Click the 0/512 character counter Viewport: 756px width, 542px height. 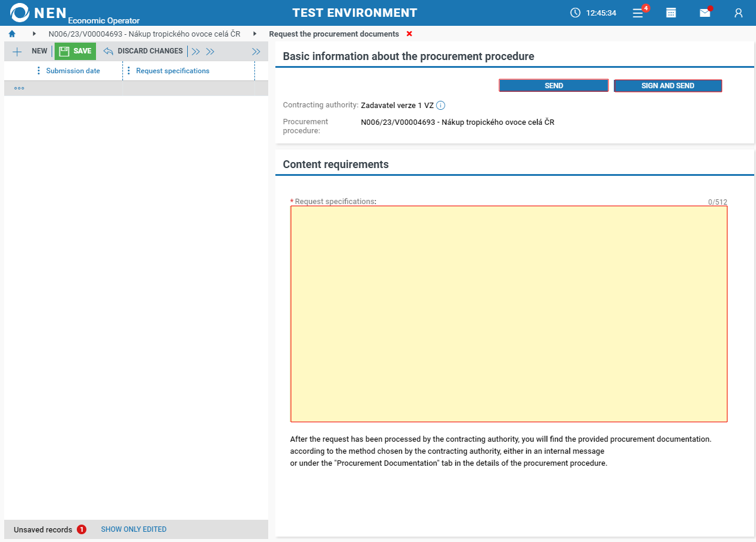coord(718,202)
